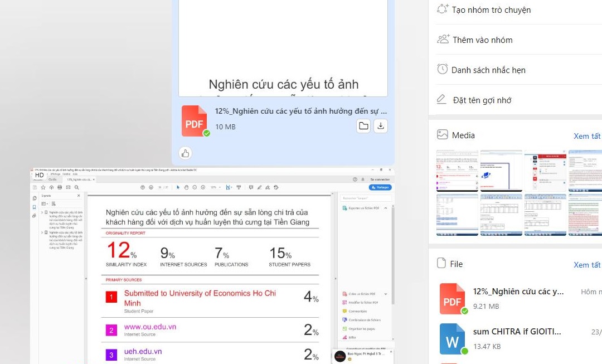Click the file name 12%_Nghiên cứu các yếu tố ảnh hưởng đến sự
Viewport: 602px width, 364px height.
301,111
